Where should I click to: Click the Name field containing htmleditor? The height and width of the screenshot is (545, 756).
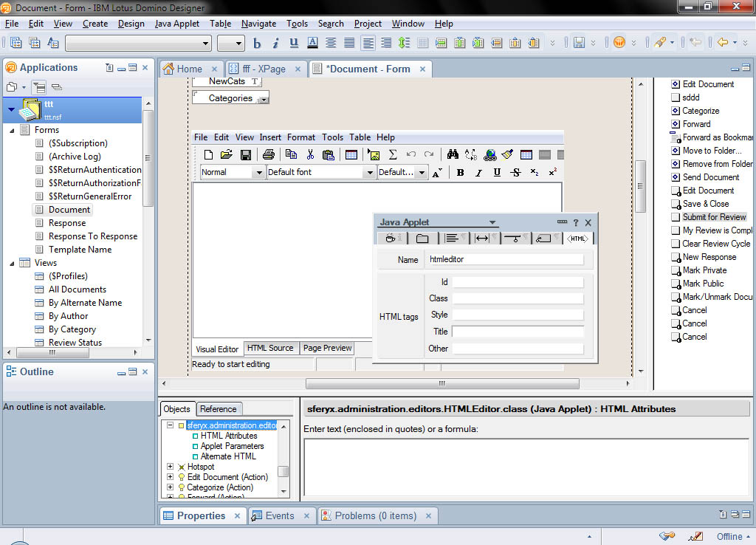coord(505,259)
